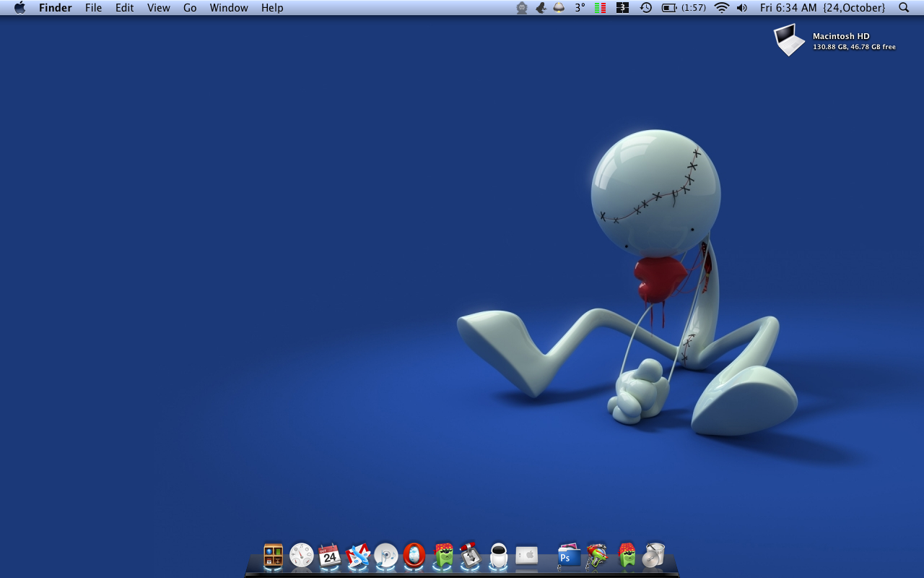Open the Macintosh HD drive on the desktop

point(790,40)
